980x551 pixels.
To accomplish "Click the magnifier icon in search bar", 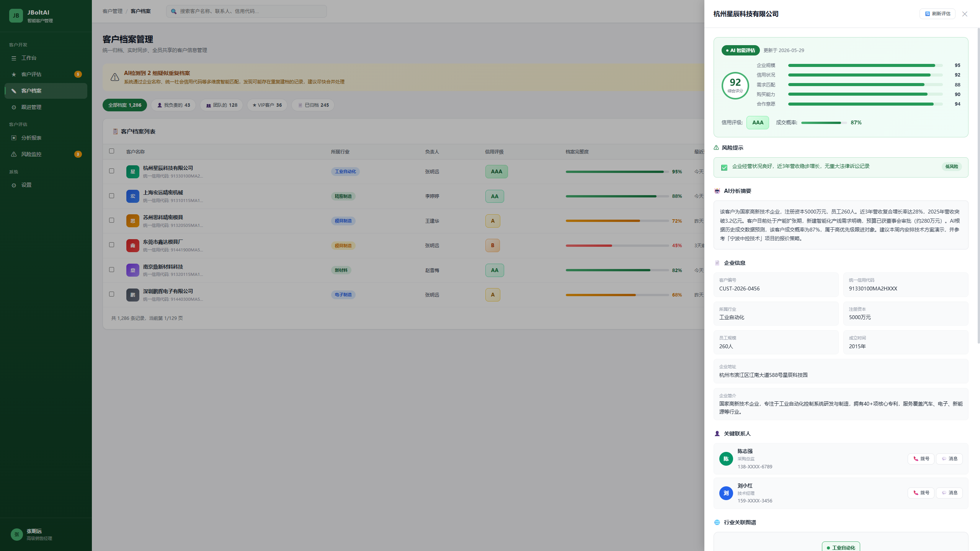I will (174, 11).
